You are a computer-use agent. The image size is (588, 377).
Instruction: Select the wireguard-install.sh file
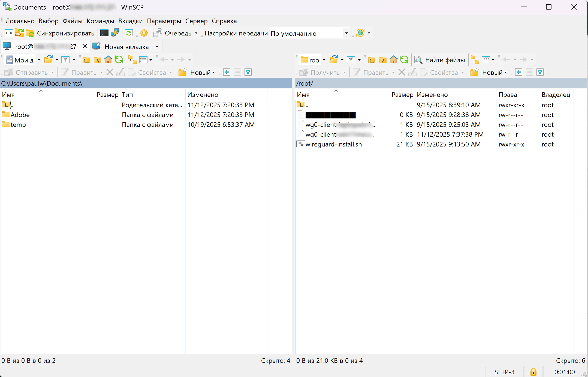pyautogui.click(x=333, y=144)
